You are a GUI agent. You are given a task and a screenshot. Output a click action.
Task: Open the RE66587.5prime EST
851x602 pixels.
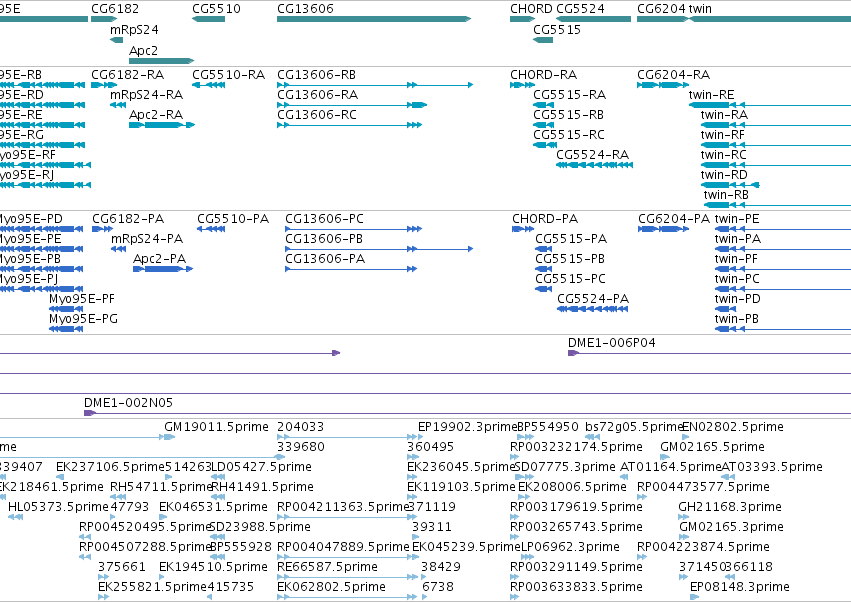tap(348, 577)
